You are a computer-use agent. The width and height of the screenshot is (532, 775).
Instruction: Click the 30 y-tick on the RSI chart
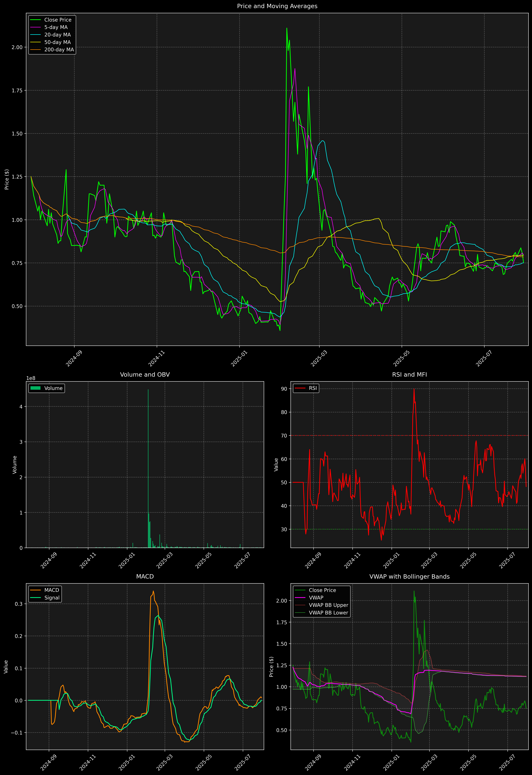point(284,529)
